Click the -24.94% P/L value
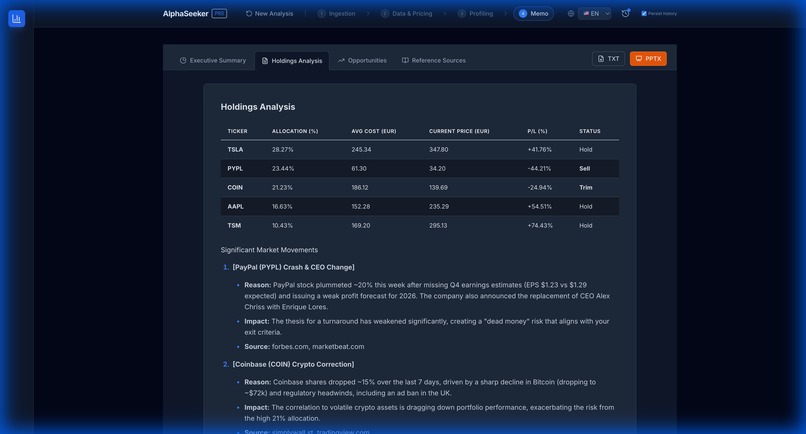Screen dimensions: 806x434 pos(539,188)
